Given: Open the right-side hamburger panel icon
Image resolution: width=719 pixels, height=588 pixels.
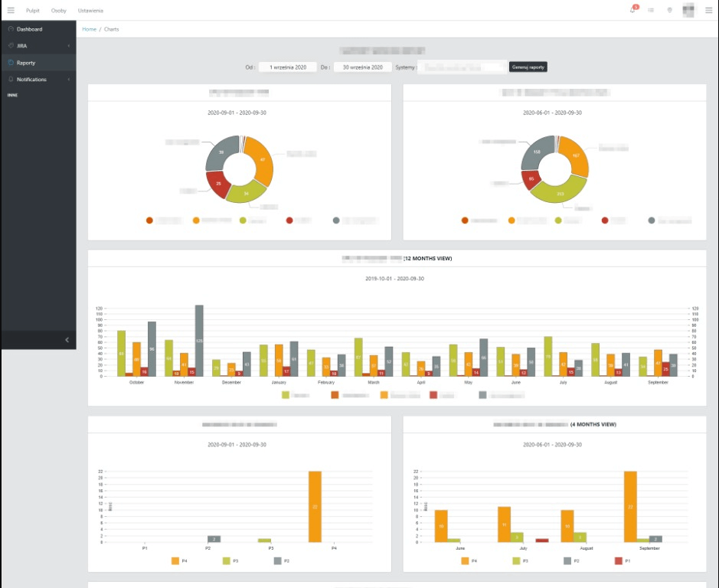Looking at the screenshot, I should pos(708,10).
